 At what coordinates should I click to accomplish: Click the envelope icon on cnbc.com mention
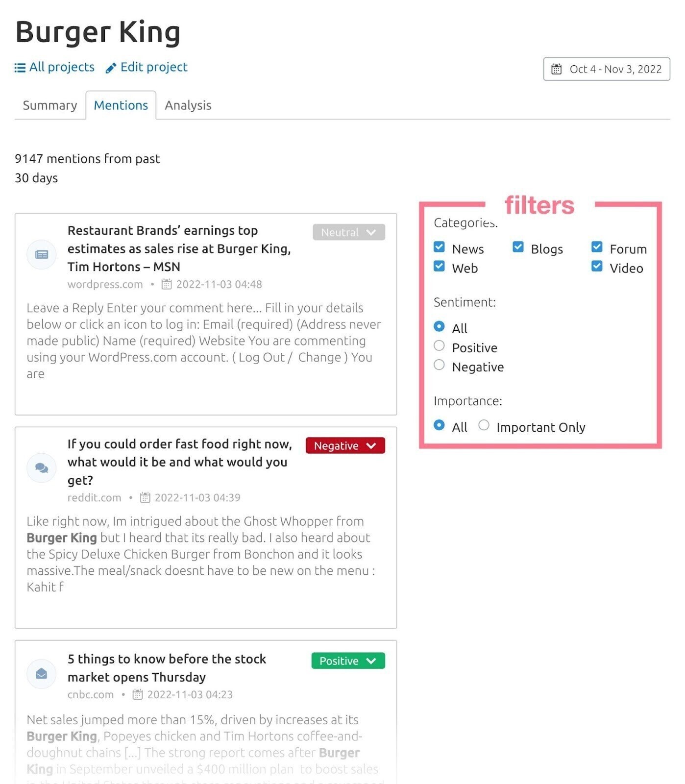tap(42, 674)
